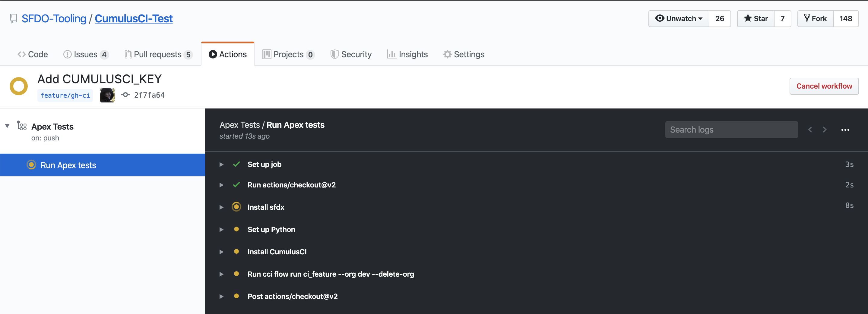Screen dimensions: 868x314
Task: Click the committer avatar thumbnail
Action: [107, 95]
